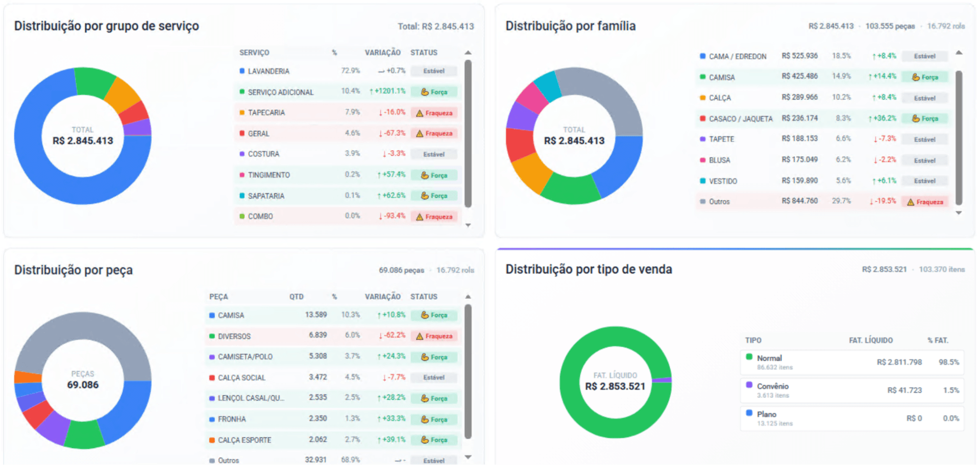Click scroll up arrow in family table
The height and width of the screenshot is (471, 980).
click(x=959, y=53)
